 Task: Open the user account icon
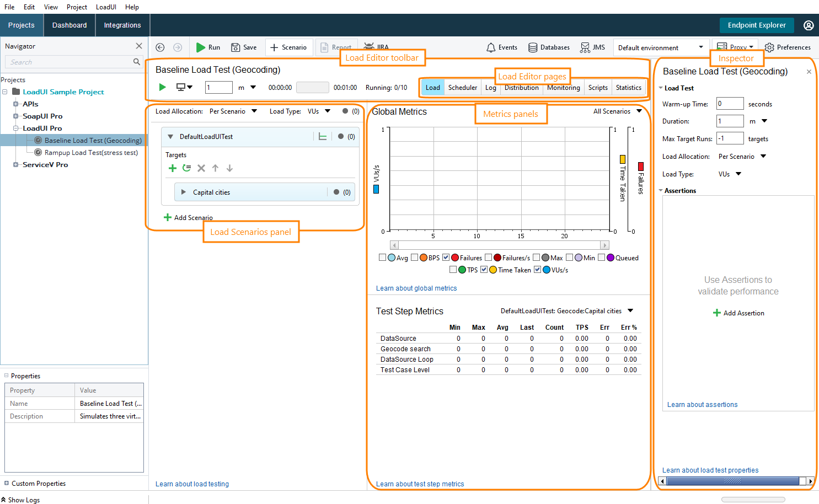pos(809,25)
